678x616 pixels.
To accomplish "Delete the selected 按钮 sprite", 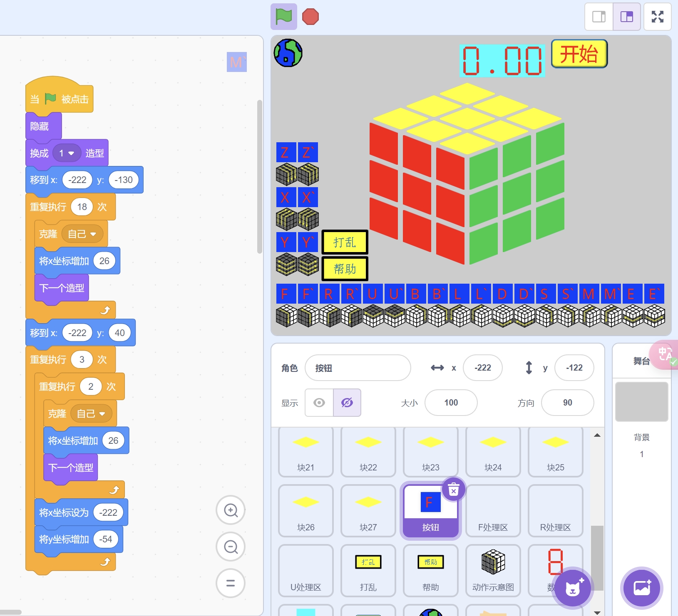I will coord(453,490).
